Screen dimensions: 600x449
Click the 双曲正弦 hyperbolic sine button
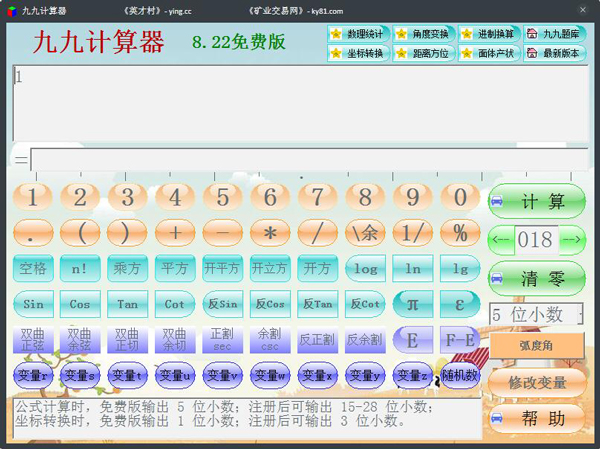tap(33, 340)
